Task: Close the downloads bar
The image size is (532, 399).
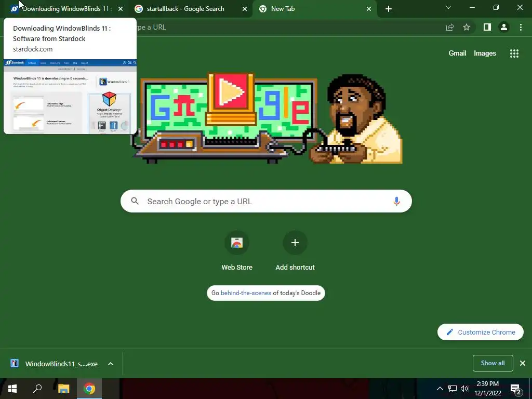Action: (523, 363)
